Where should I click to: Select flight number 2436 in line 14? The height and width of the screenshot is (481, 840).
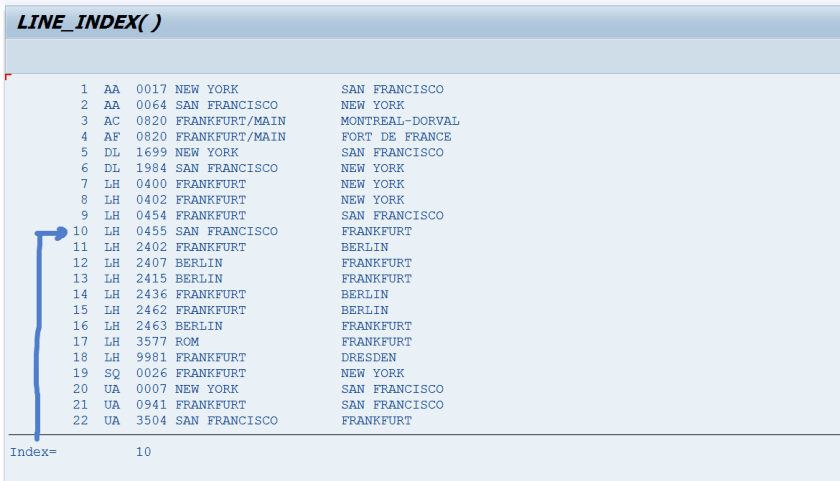pyautogui.click(x=152, y=295)
